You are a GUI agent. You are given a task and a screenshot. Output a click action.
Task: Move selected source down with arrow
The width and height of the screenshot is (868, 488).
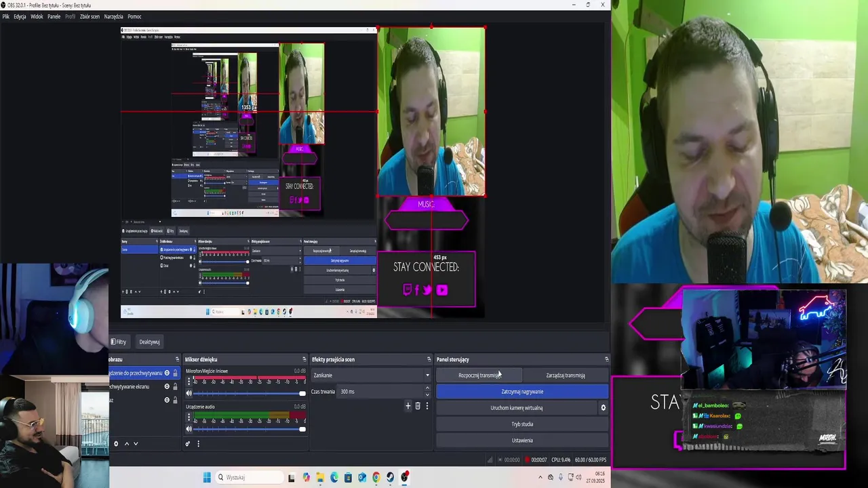pyautogui.click(x=136, y=444)
